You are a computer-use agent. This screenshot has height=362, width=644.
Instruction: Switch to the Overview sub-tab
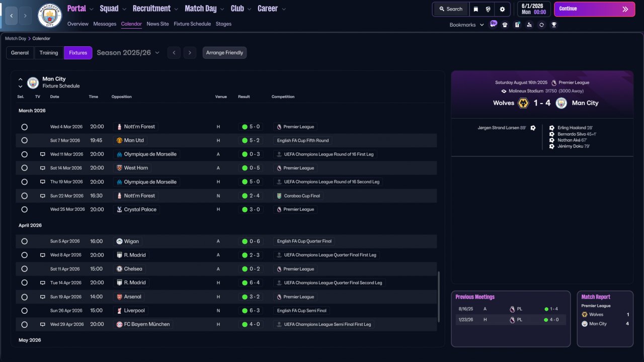click(x=77, y=24)
